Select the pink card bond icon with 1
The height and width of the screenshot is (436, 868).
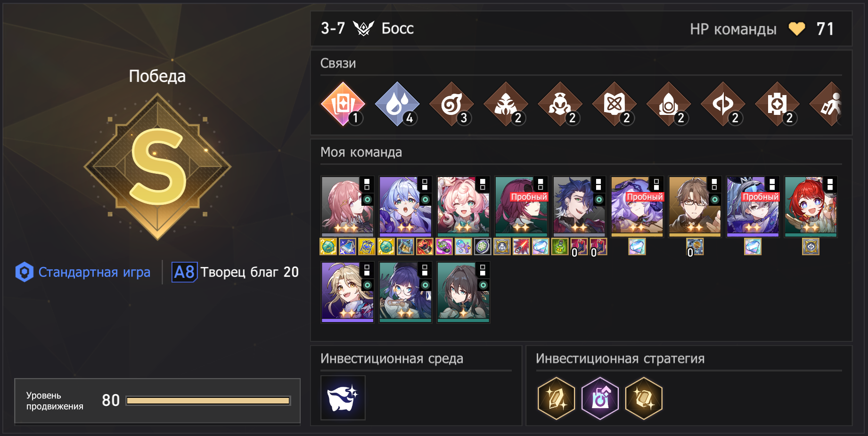coord(343,104)
